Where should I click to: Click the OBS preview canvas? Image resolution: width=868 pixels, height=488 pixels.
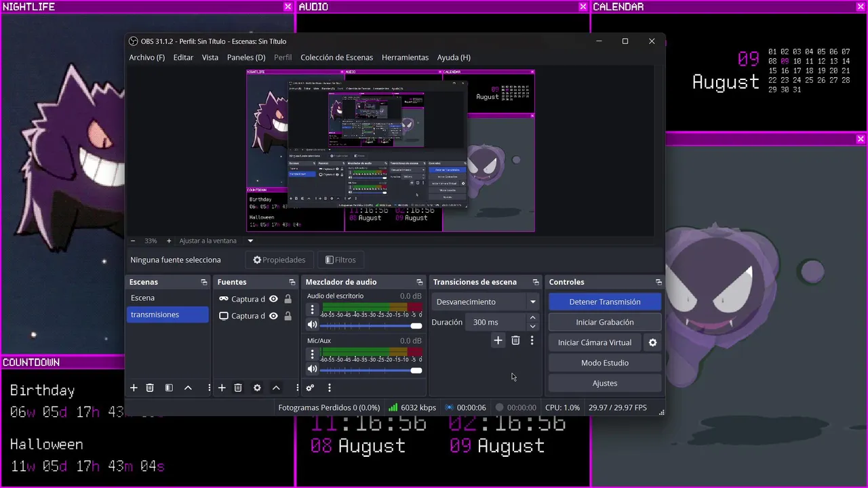click(391, 150)
